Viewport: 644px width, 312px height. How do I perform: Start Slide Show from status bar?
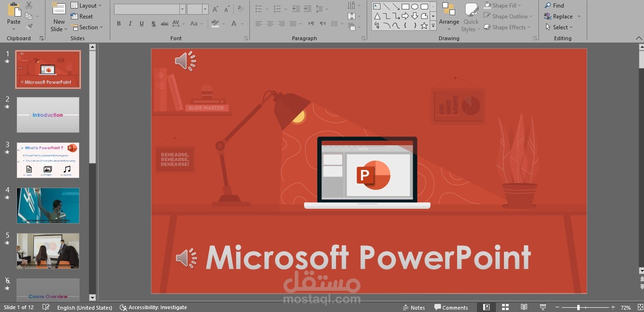click(x=543, y=307)
